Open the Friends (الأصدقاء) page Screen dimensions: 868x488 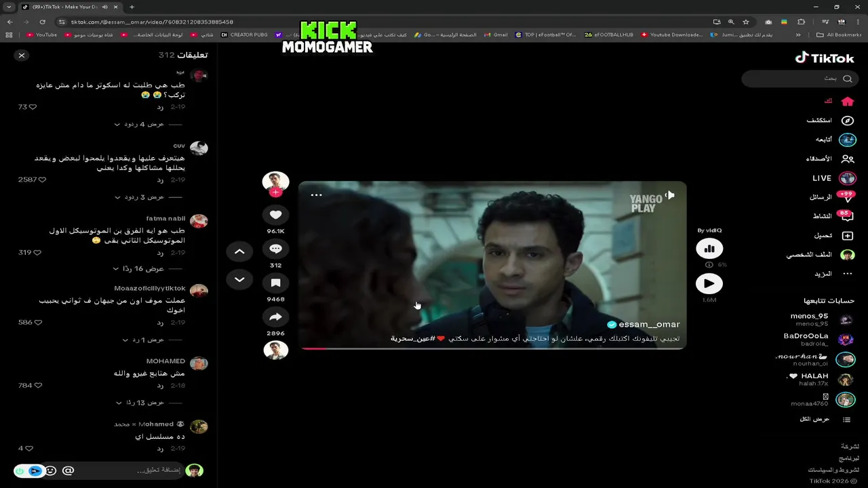click(830, 159)
